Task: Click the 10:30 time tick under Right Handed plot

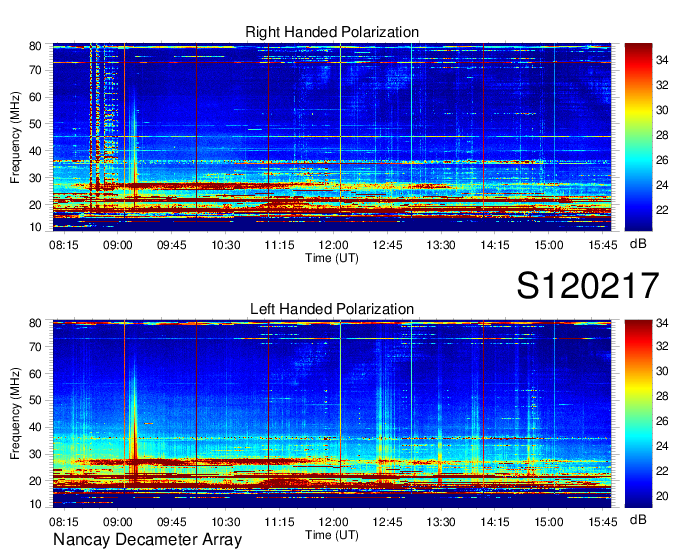Action: [x=226, y=245]
